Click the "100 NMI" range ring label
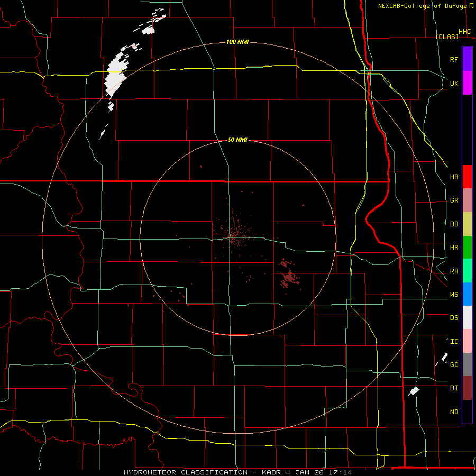The image size is (476, 476). tap(237, 42)
